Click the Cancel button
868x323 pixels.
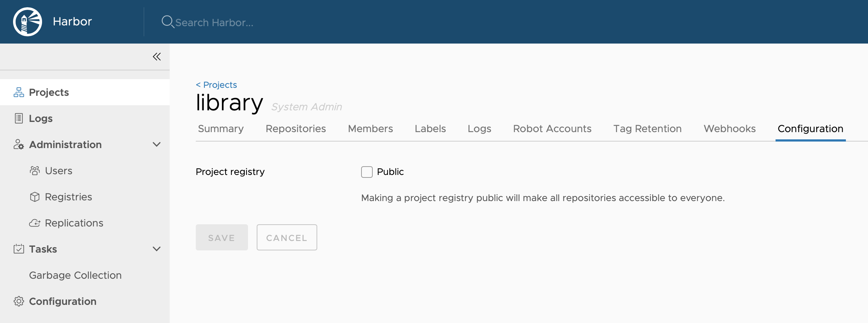click(x=286, y=237)
